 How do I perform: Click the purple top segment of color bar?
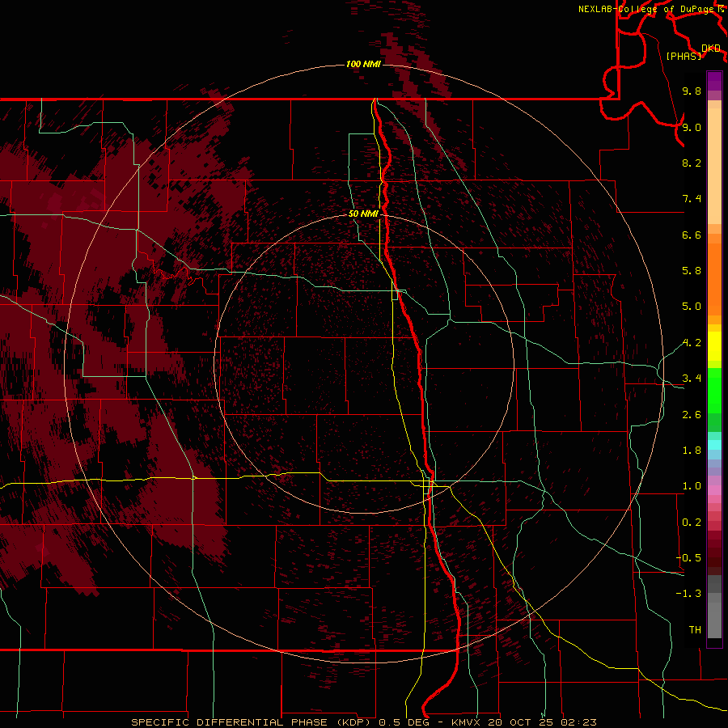pos(714,81)
